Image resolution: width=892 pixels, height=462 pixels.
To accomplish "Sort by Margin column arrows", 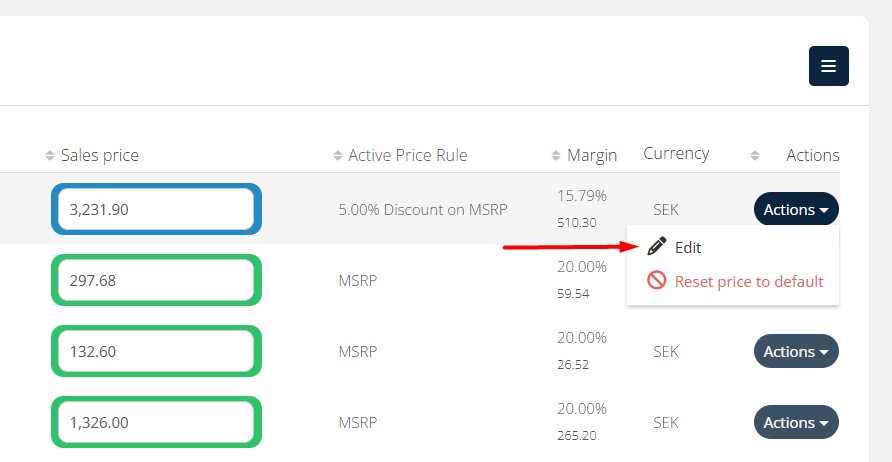I will pyautogui.click(x=556, y=156).
